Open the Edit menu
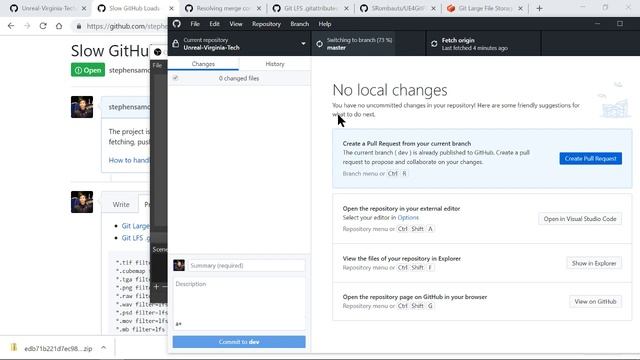The height and width of the screenshot is (360, 640). (x=214, y=24)
